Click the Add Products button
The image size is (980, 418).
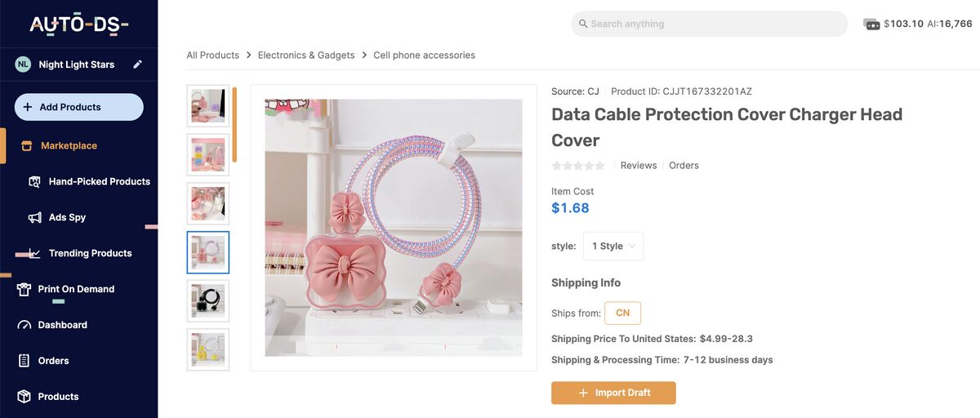click(x=78, y=107)
